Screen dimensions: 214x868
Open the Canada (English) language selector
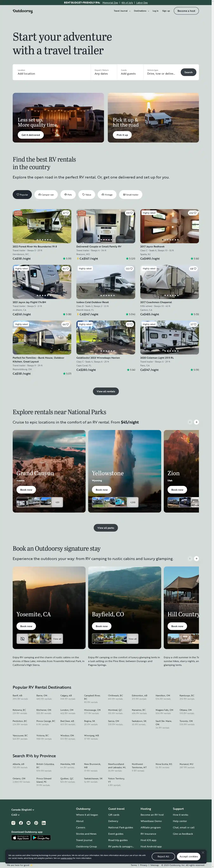click(23, 809)
